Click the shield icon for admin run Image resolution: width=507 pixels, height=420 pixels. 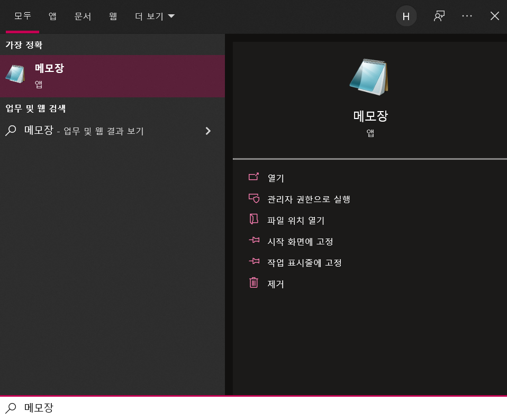tap(254, 198)
